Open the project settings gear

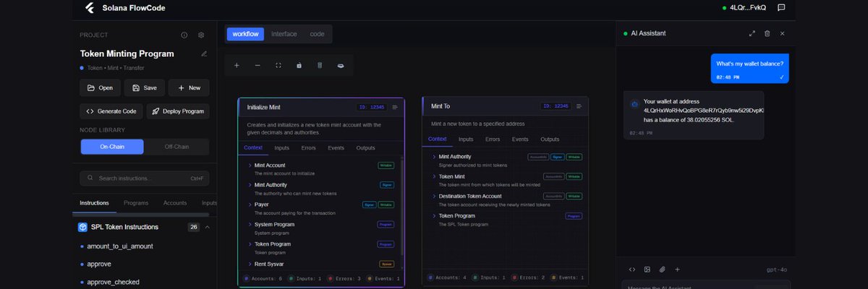click(x=201, y=35)
